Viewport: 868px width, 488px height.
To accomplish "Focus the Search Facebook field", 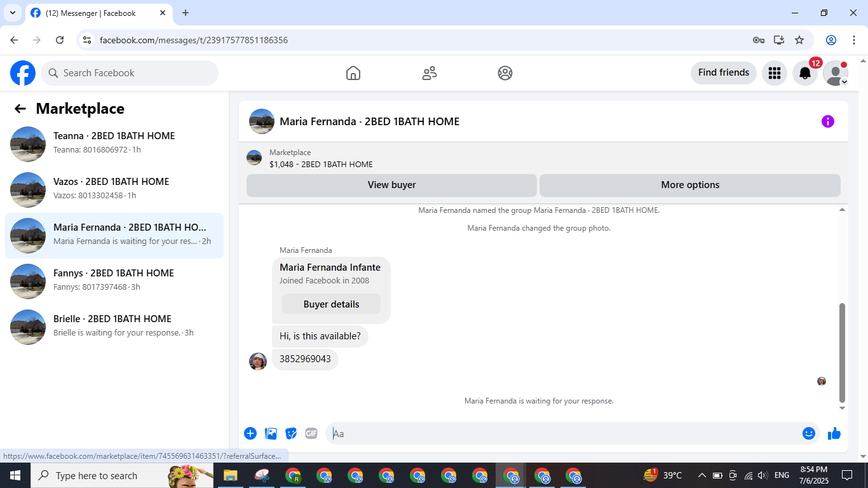I will pos(130,73).
